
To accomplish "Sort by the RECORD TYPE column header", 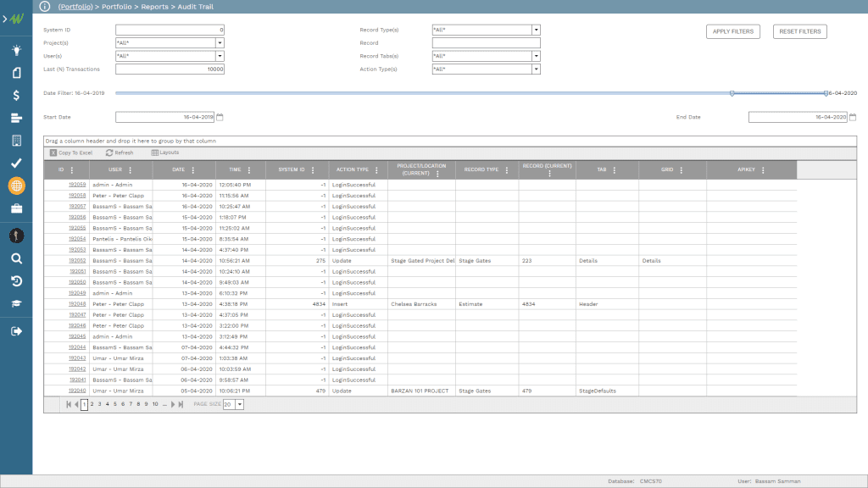I will click(481, 169).
